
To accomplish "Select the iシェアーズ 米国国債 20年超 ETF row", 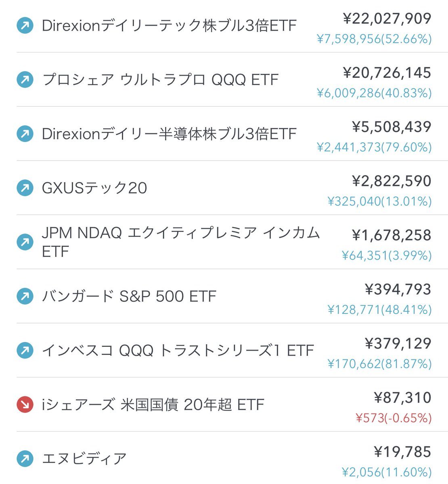I will [x=232, y=405].
